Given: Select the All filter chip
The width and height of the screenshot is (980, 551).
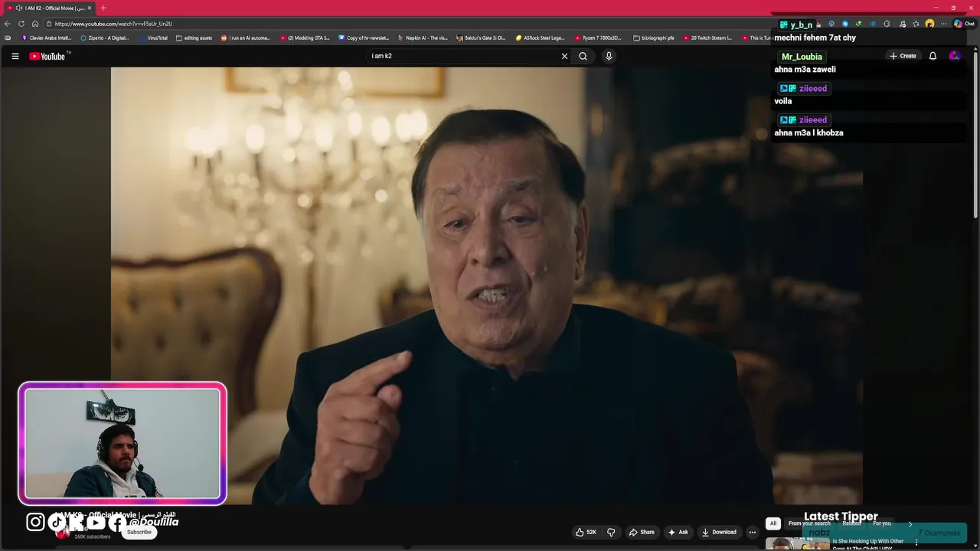Looking at the screenshot, I should click(773, 523).
